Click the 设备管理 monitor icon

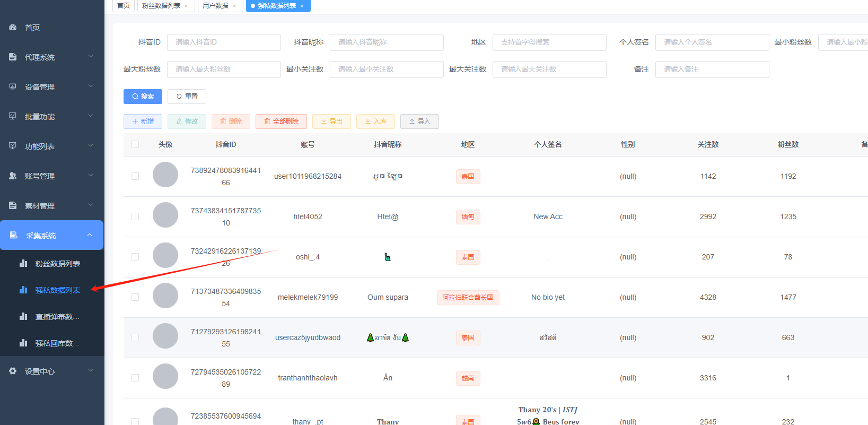click(x=13, y=86)
